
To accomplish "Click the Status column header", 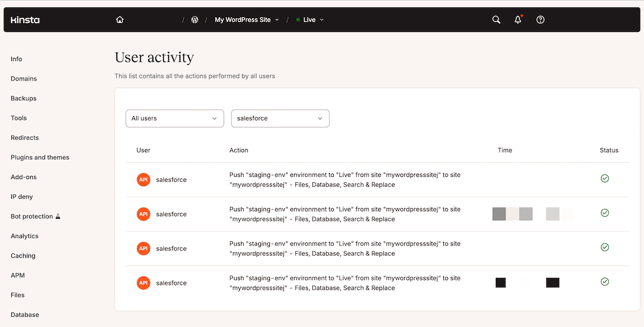I will point(609,150).
